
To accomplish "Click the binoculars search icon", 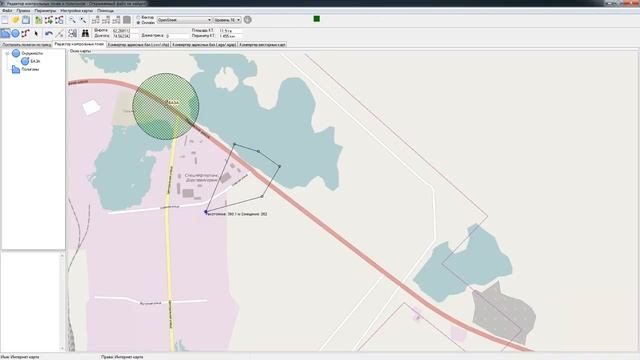I will 85,33.
